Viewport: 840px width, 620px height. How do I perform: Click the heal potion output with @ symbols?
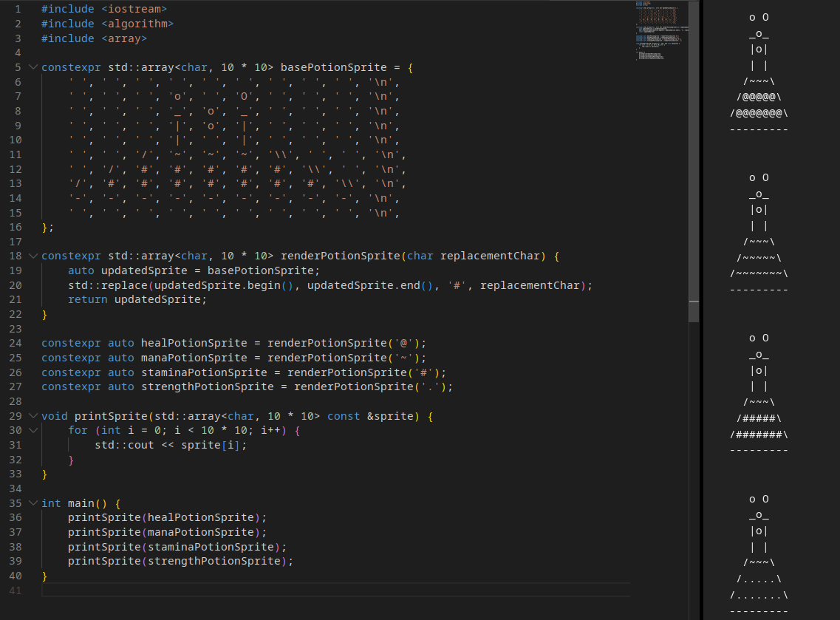point(759,97)
